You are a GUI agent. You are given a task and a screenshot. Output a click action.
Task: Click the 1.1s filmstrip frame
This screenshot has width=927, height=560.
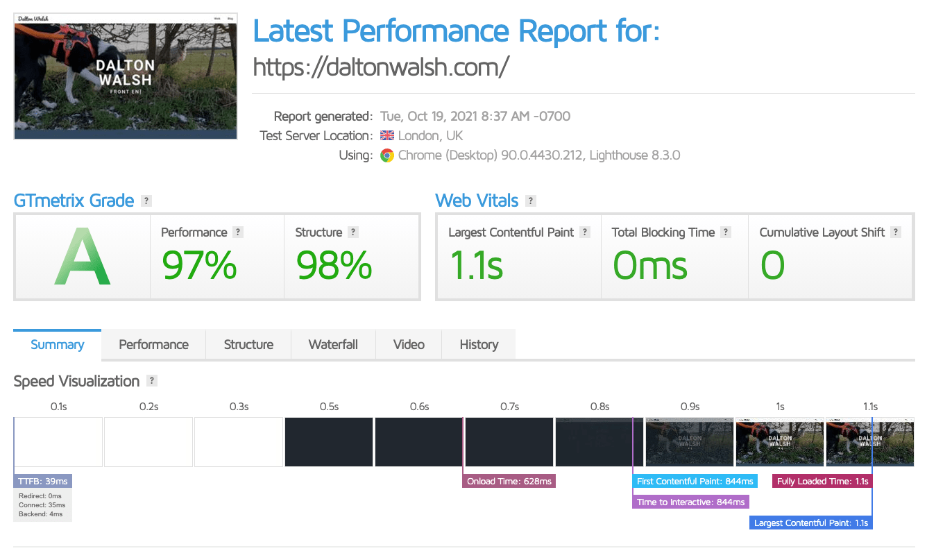[870, 442]
